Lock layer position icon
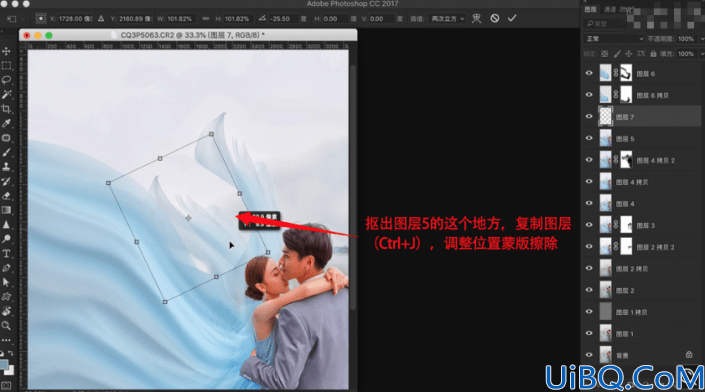705x392 pixels. (629, 54)
